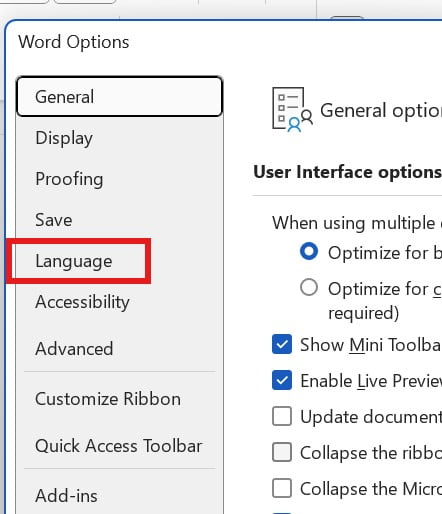The image size is (442, 514).
Task: Tick the Collapse the Microsoft checkbox
Action: (282, 488)
